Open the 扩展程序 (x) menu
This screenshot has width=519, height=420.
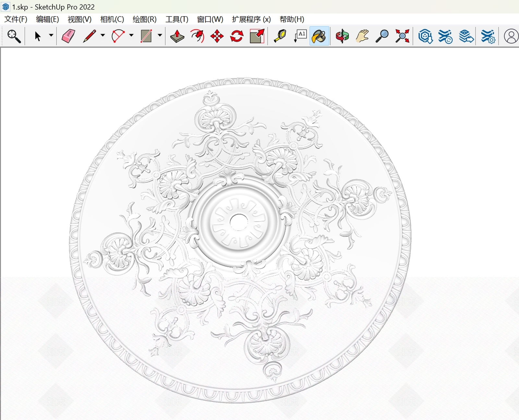point(251,19)
